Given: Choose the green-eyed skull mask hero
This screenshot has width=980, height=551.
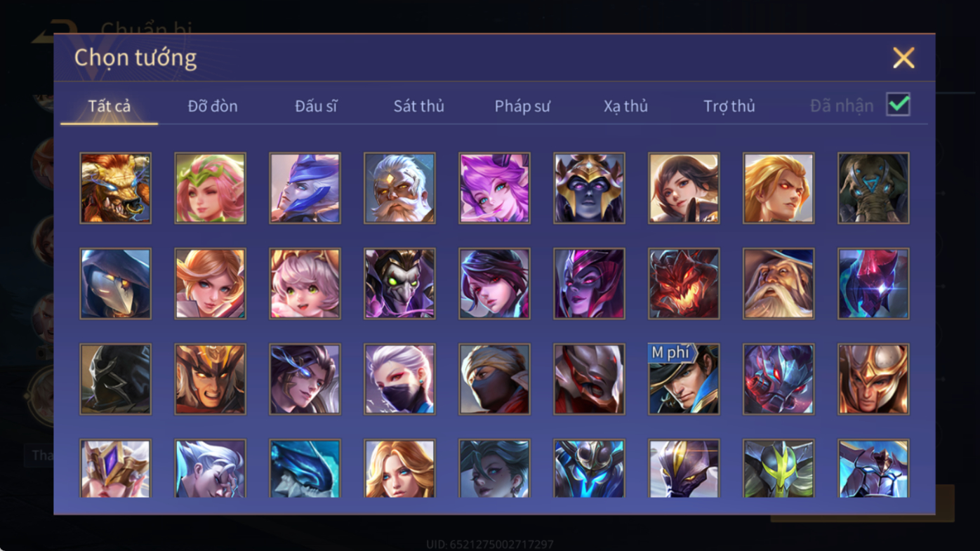Looking at the screenshot, I should [399, 284].
